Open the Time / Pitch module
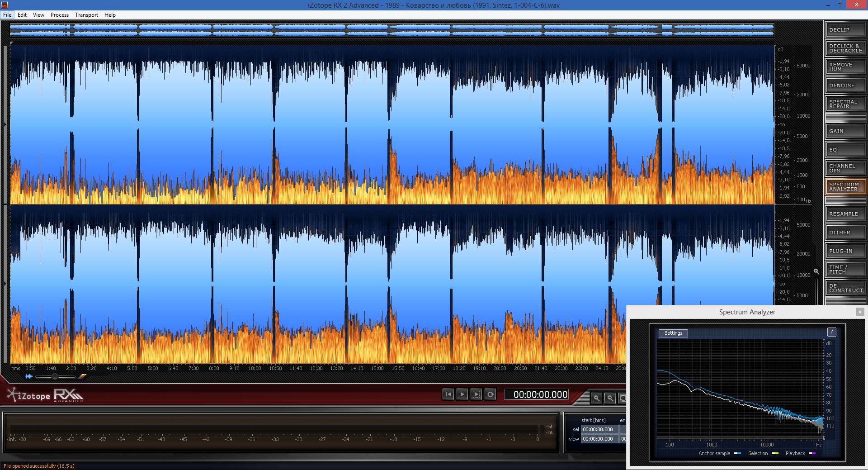This screenshot has width=868, height=470. click(x=845, y=270)
